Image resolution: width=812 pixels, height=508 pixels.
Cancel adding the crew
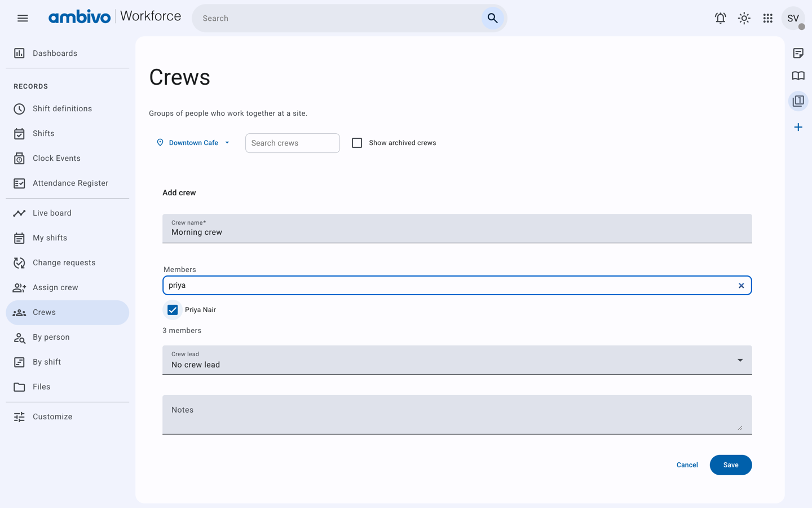[687, 465]
